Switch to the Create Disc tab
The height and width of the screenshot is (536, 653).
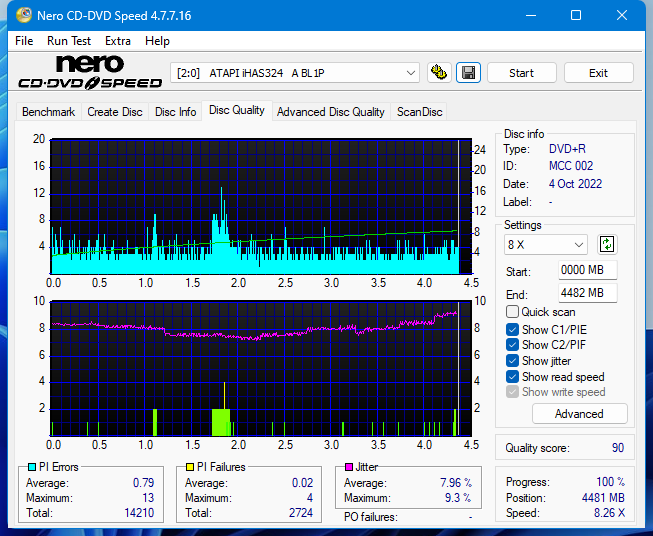[115, 112]
